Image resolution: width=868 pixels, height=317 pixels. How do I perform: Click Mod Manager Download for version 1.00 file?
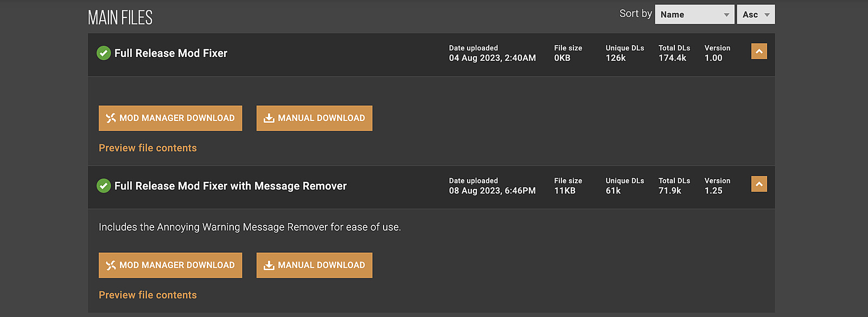(170, 118)
